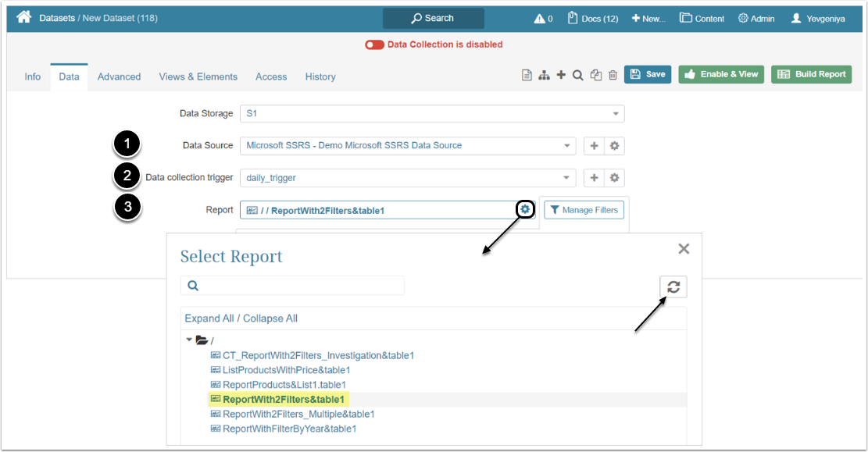Add a new data source with plus
The width and height of the screenshot is (868, 452).
coord(594,146)
